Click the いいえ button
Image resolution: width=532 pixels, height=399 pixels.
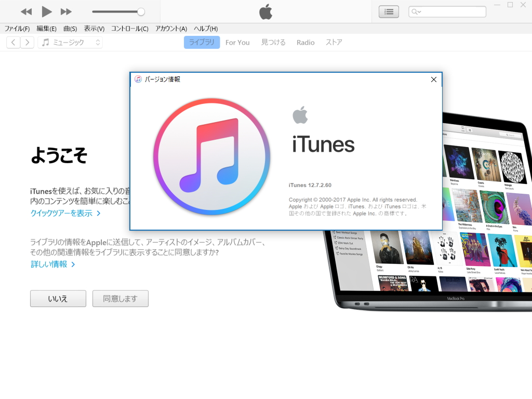click(58, 298)
